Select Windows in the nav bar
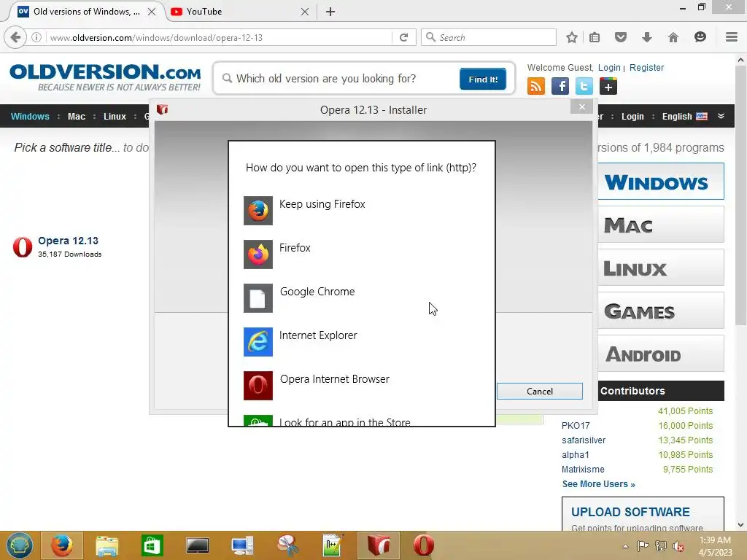The image size is (747, 560). click(x=30, y=116)
